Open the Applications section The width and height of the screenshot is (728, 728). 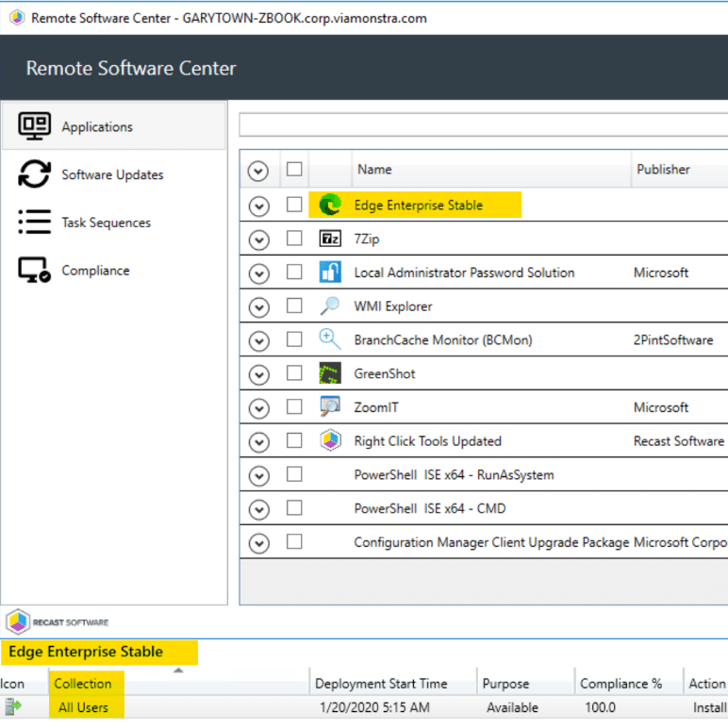click(x=114, y=126)
